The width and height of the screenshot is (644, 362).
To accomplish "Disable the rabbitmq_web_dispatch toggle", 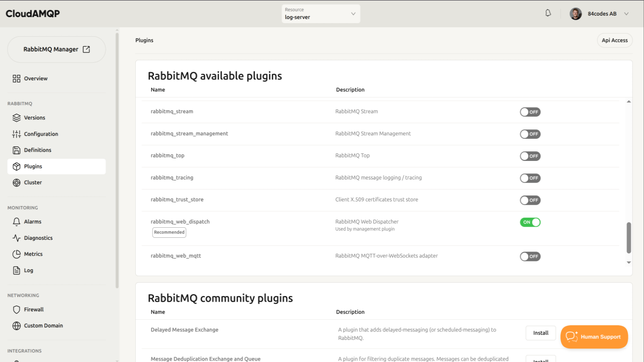I will pyautogui.click(x=530, y=222).
